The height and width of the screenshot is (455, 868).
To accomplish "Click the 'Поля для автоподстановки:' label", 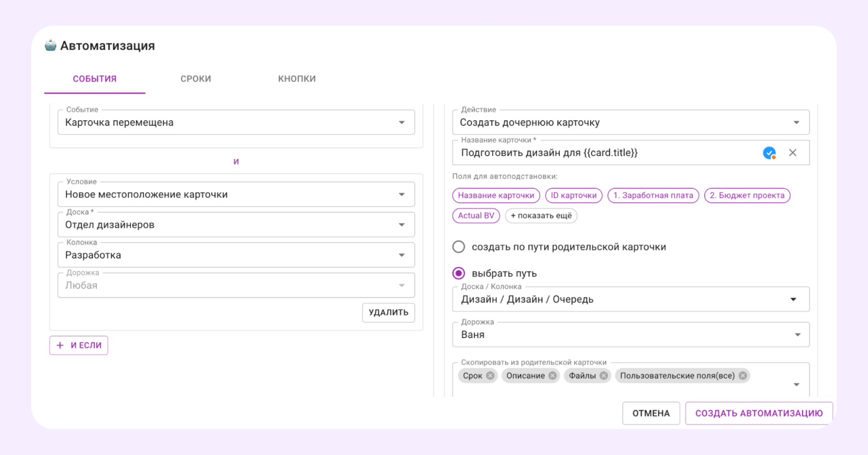I will [505, 176].
